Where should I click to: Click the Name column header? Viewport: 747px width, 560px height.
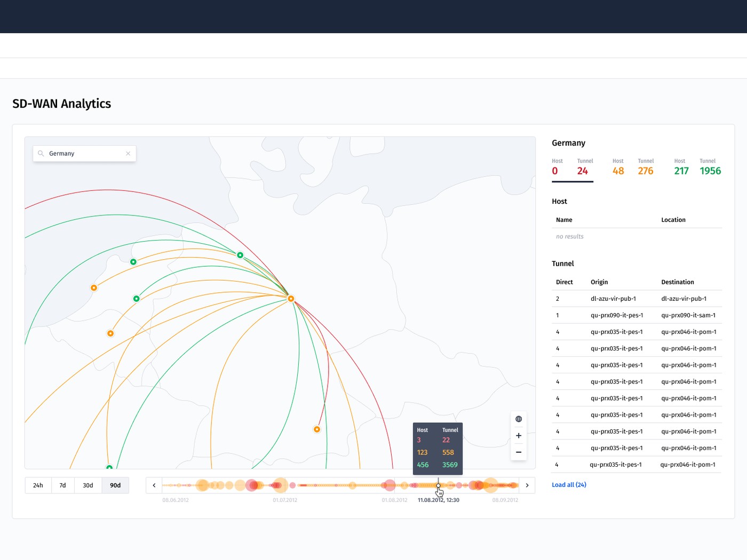coord(564,220)
